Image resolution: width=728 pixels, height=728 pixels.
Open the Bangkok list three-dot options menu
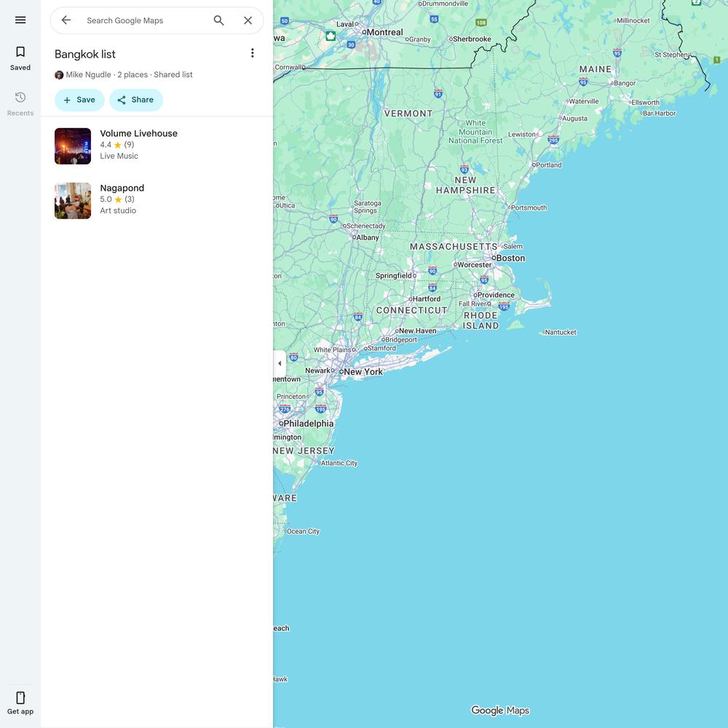(252, 53)
